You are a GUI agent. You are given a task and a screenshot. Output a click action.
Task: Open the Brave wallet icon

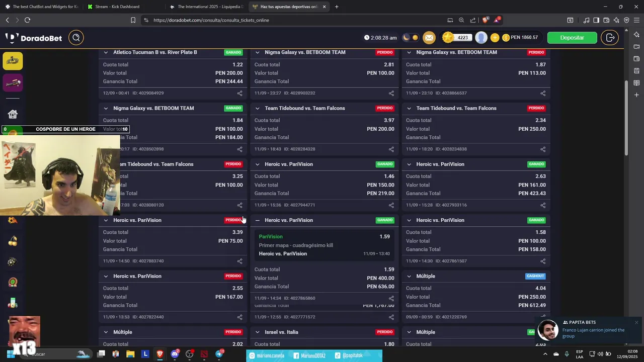tap(606, 20)
